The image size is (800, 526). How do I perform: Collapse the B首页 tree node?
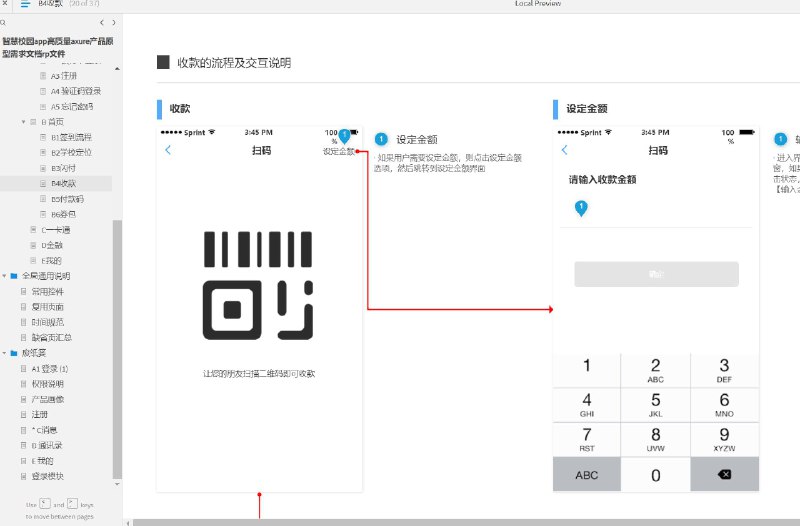[x=23, y=122]
